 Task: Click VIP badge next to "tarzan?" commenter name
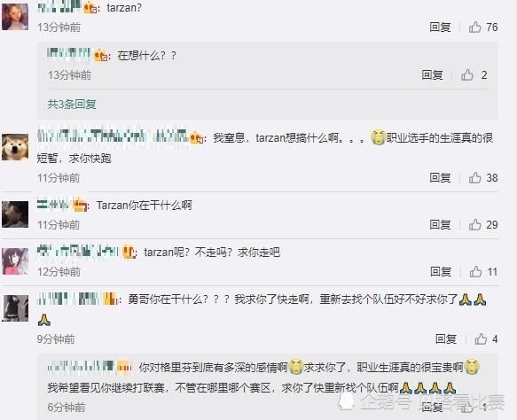pos(90,8)
